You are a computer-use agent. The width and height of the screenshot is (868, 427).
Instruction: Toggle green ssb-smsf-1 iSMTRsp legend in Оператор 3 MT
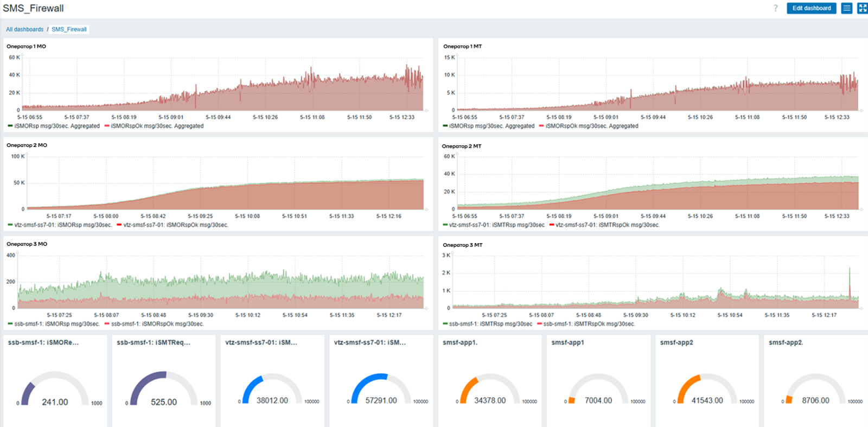[488, 324]
